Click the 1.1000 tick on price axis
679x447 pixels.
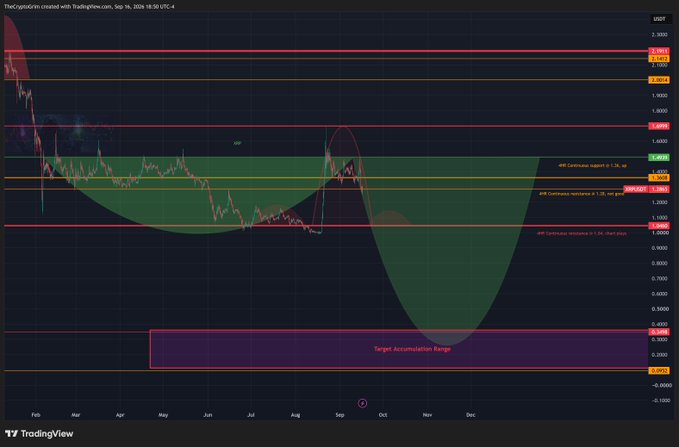(x=659, y=218)
